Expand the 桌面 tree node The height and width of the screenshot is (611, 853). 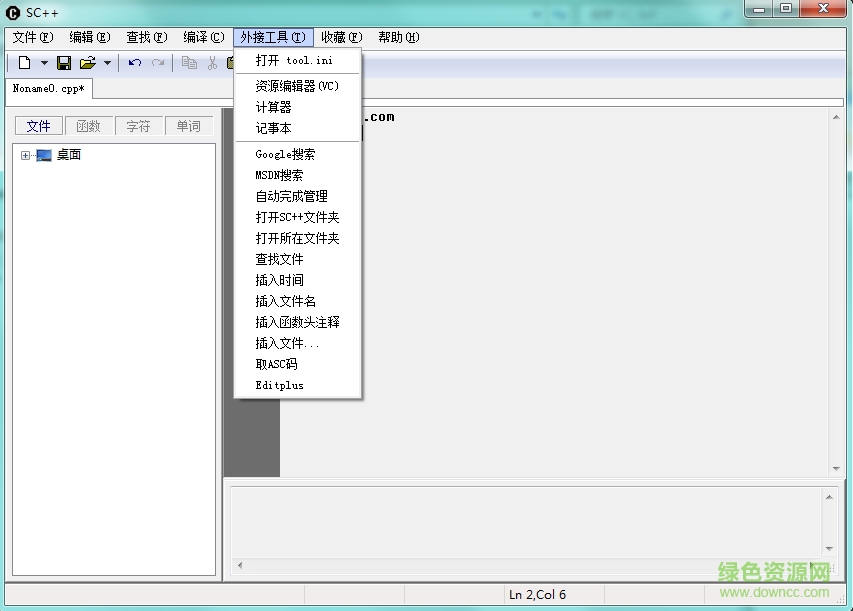point(25,154)
